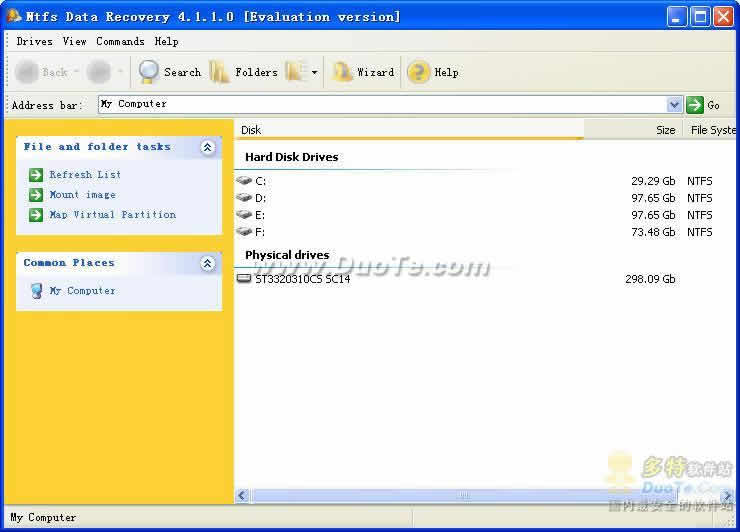Collapse the Common Places panel
The height and width of the screenshot is (532, 740).
point(207,263)
